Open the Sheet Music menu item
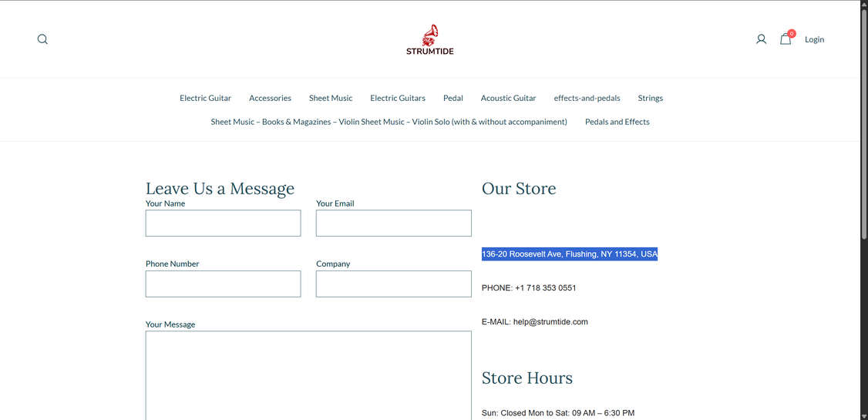This screenshot has height=420, width=868. [x=331, y=98]
